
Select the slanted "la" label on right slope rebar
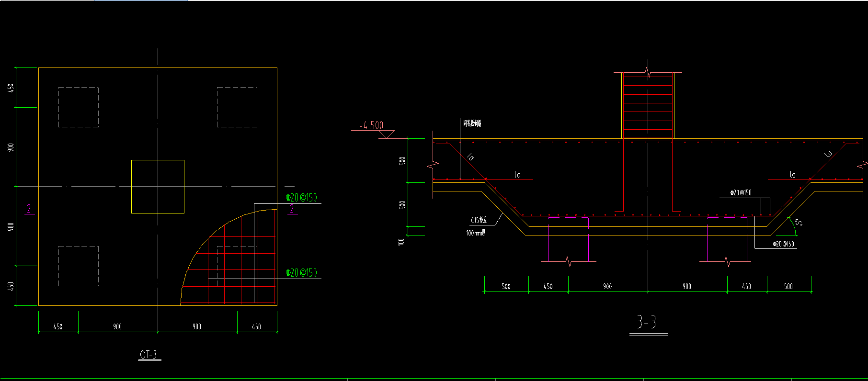[828, 154]
